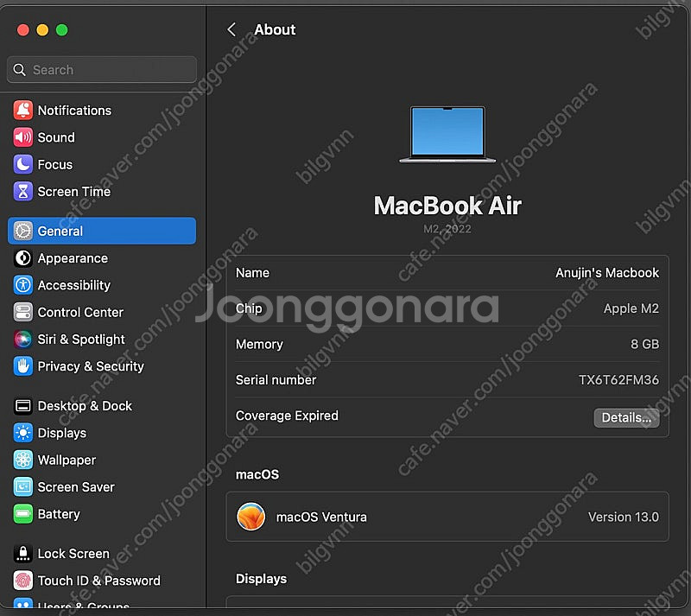Go back using the chevron arrow
Viewport: 691px width, 616px height.
tap(231, 29)
